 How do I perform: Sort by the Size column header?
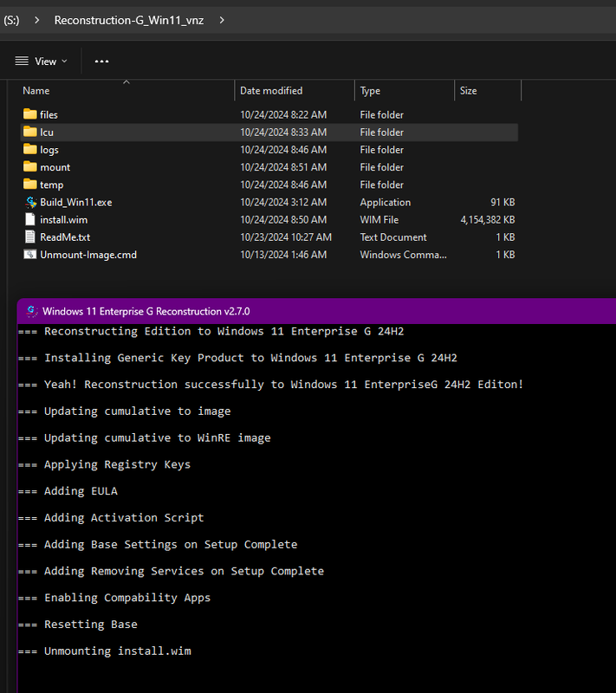pos(469,91)
